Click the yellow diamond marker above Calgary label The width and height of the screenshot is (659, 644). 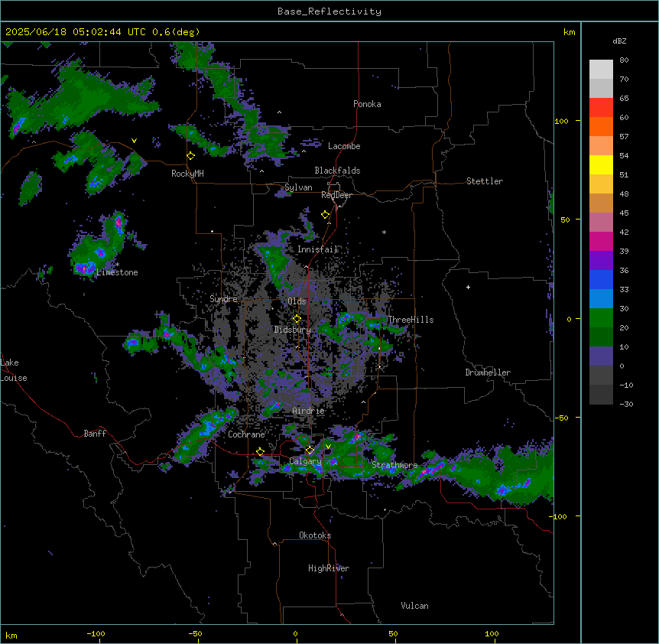[x=310, y=450]
